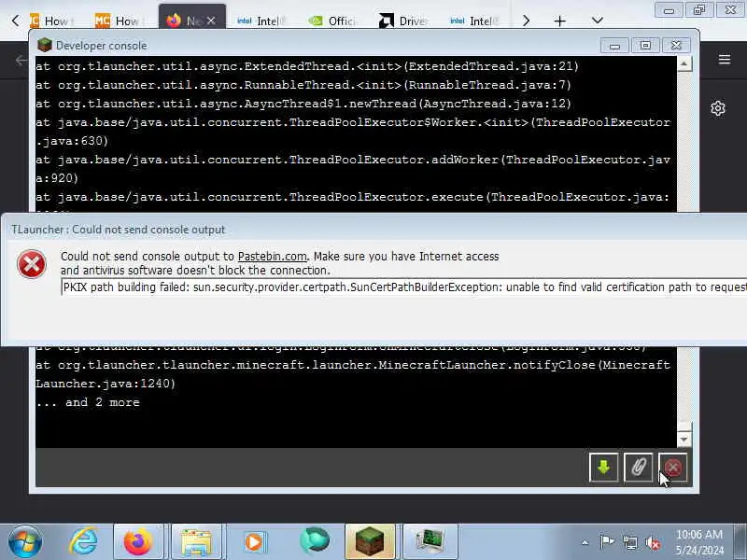Click the Action Center flag tray icon
Screen dimensions: 747x560
point(606,542)
